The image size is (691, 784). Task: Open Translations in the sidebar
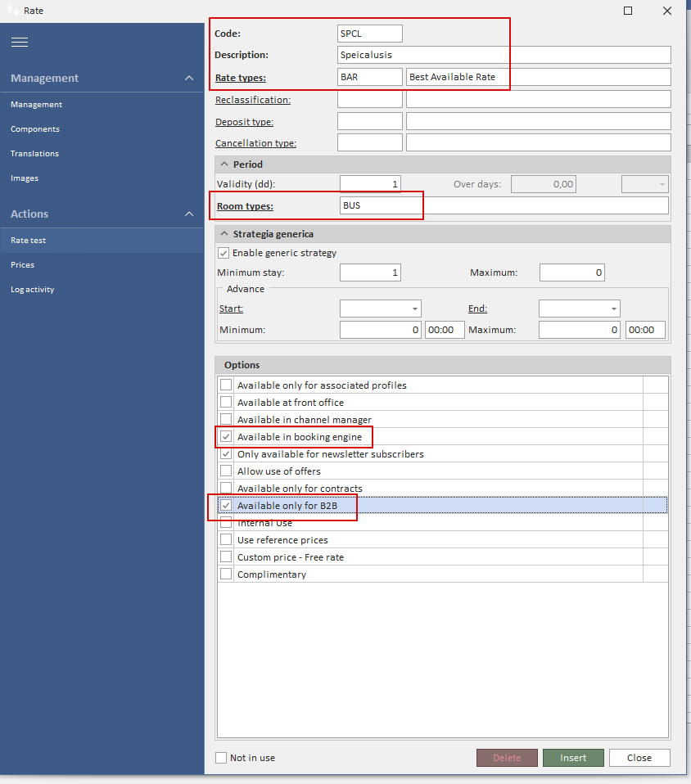pos(34,154)
